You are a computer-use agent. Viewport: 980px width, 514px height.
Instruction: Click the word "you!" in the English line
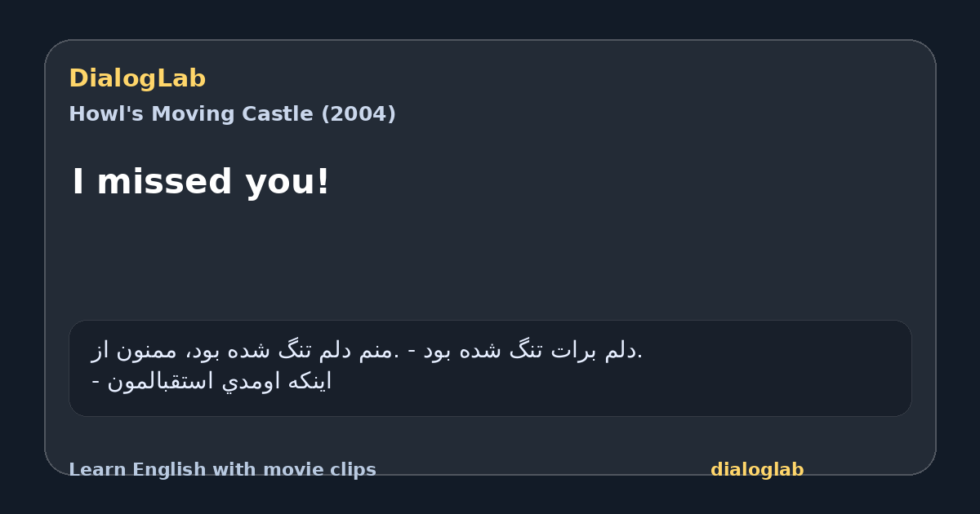pos(288,183)
